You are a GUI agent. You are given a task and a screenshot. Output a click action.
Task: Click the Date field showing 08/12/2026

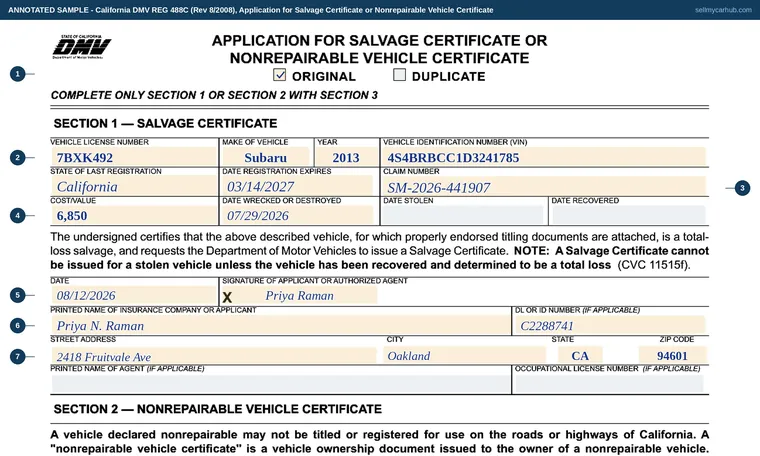coord(134,296)
